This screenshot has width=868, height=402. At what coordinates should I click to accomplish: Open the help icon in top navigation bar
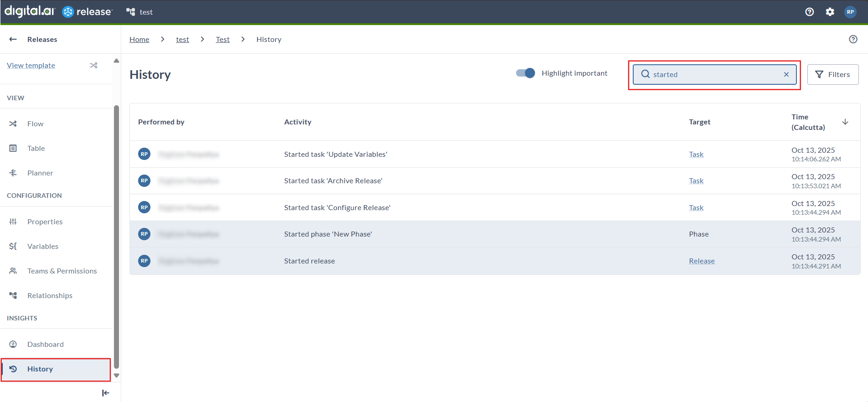(x=809, y=12)
